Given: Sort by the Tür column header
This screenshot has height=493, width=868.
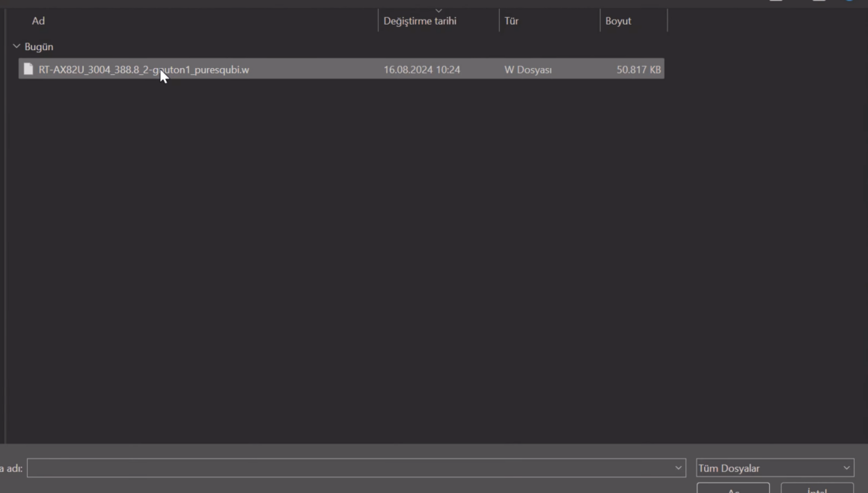Looking at the screenshot, I should pyautogui.click(x=511, y=21).
